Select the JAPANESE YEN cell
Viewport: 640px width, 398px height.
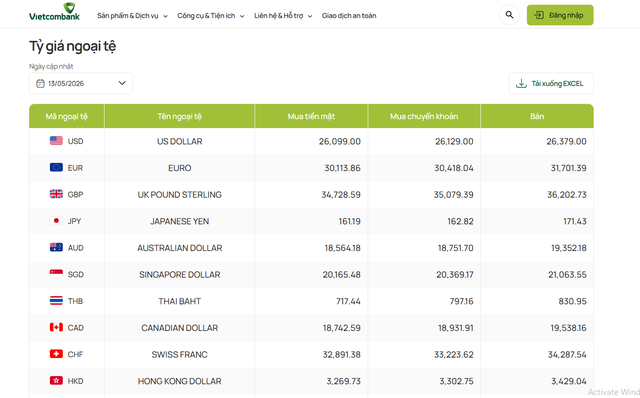[x=180, y=221]
